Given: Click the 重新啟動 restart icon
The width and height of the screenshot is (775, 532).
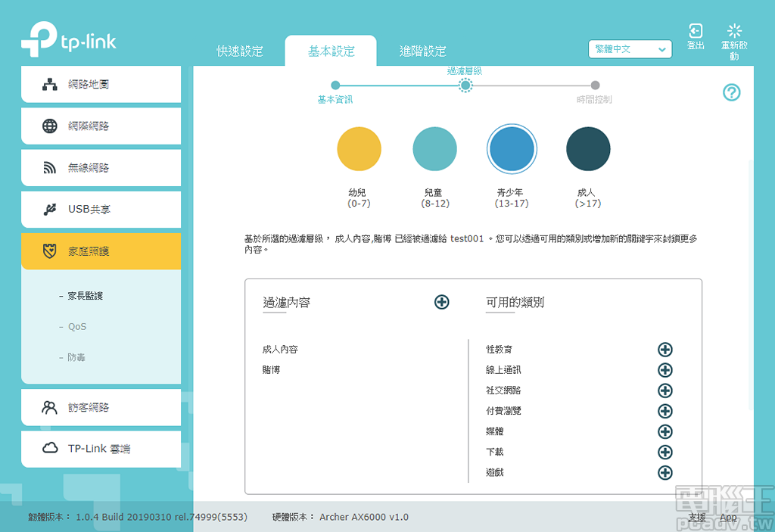Looking at the screenshot, I should (x=733, y=31).
